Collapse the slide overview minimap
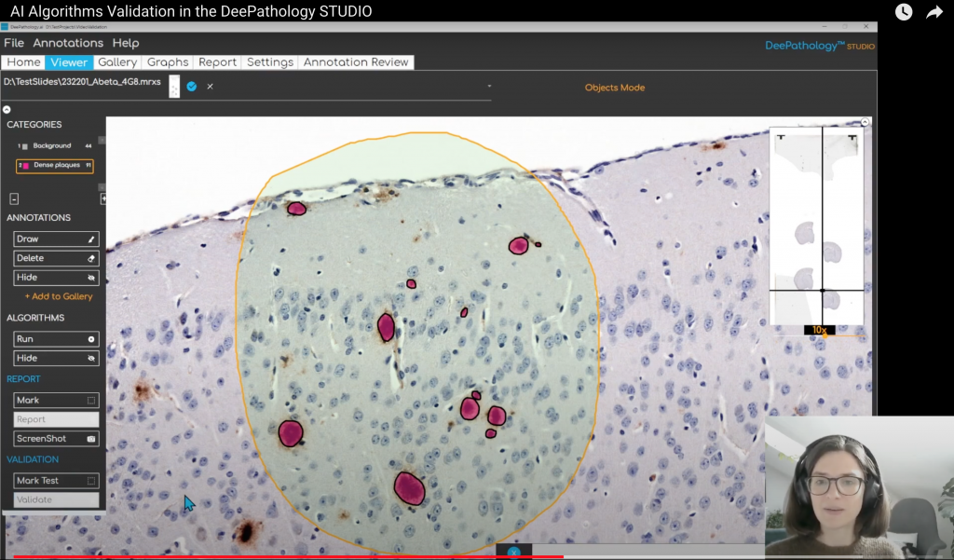The width and height of the screenshot is (954, 560). [x=865, y=122]
